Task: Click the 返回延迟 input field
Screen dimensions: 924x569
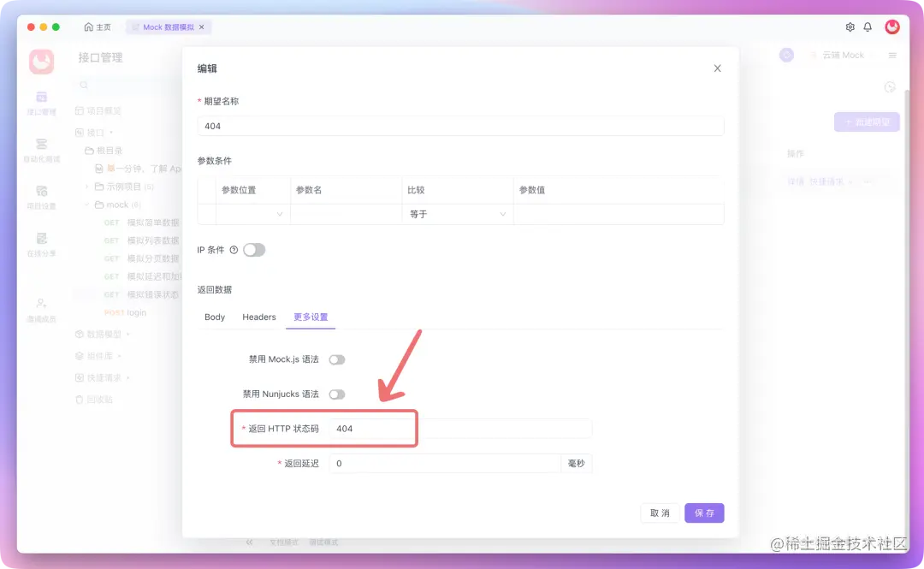Action: [x=445, y=464]
